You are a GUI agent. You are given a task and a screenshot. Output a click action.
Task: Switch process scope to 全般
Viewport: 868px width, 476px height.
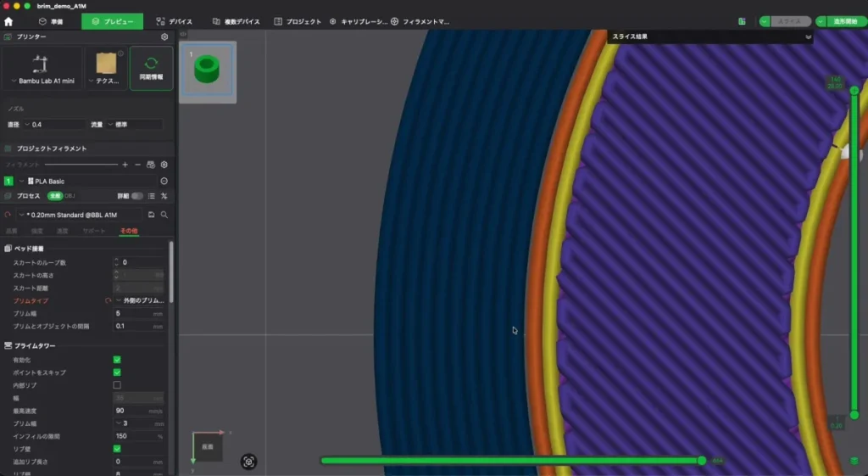[x=55, y=196]
